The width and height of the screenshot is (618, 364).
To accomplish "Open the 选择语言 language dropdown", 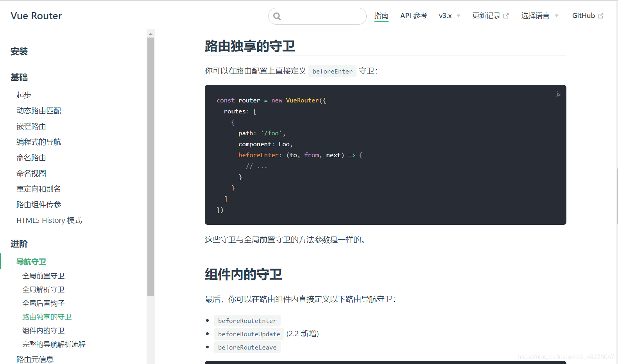I will (540, 16).
